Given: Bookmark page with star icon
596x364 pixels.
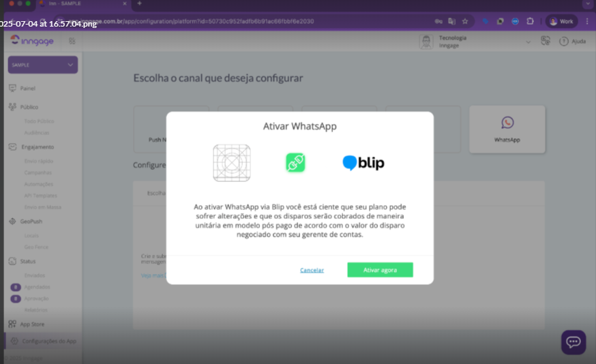Looking at the screenshot, I should (x=465, y=21).
